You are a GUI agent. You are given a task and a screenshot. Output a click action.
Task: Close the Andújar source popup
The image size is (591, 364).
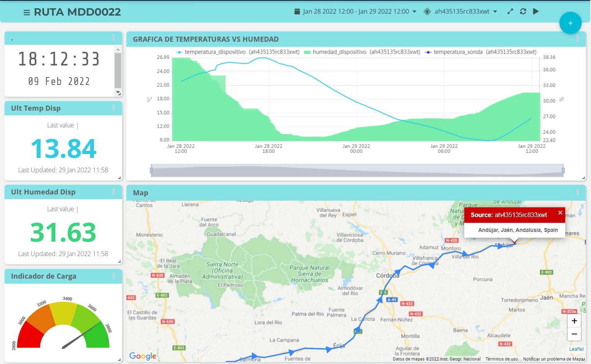[x=560, y=213]
